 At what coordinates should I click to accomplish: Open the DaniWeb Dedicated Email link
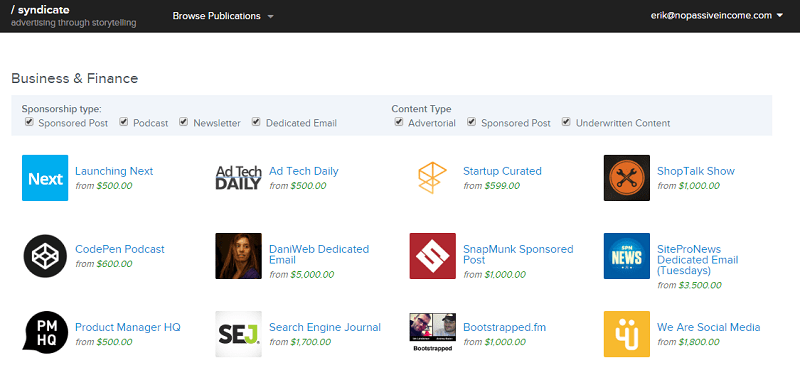[319, 254]
